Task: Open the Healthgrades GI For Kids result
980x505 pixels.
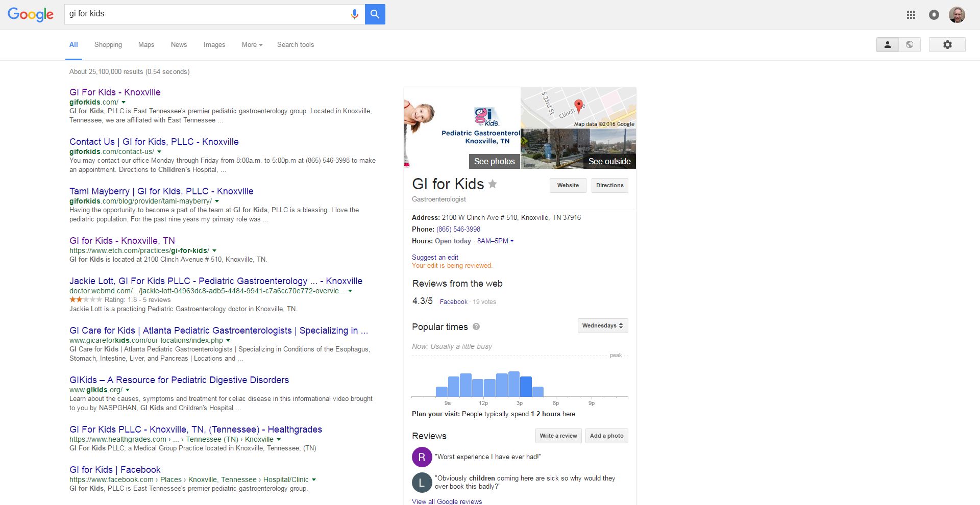Action: tap(196, 430)
